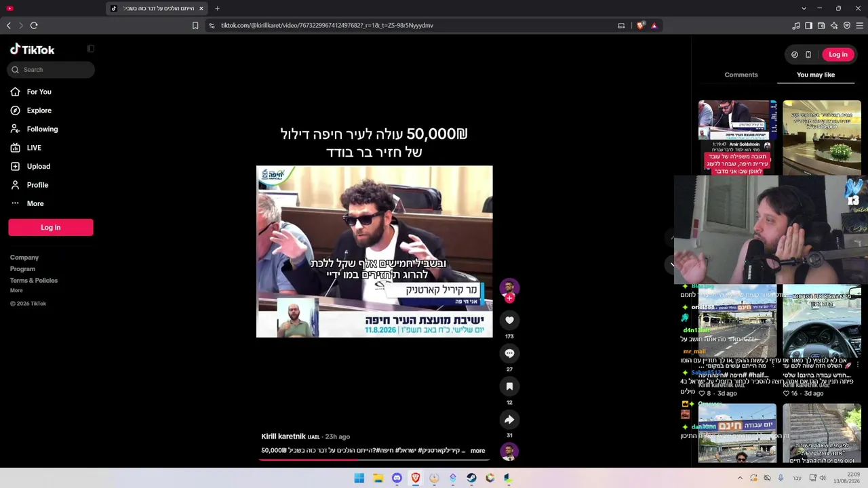Open the Company footer link
Image resolution: width=868 pixels, height=488 pixels.
pos(24,258)
